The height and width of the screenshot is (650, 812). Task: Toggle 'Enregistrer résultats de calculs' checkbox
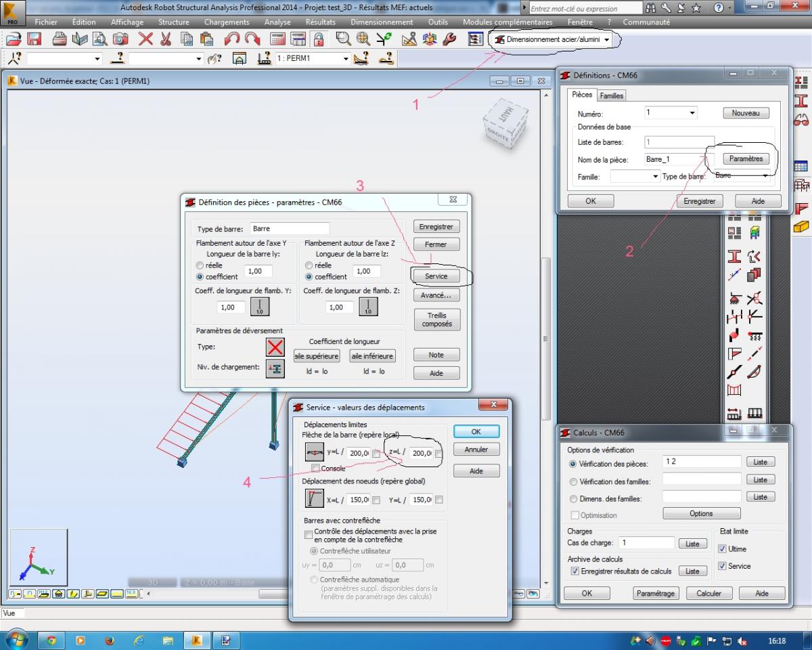pos(575,571)
